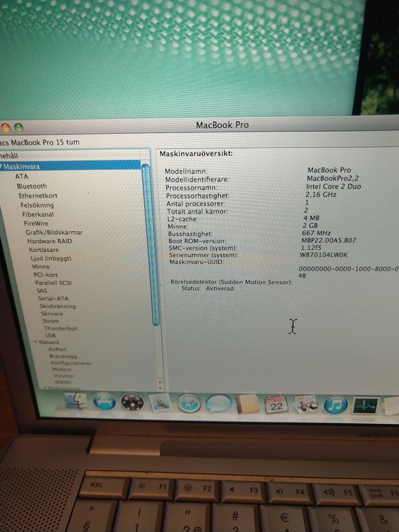Select Felsökning in the sidebar
This screenshot has height=532, width=399.
pyautogui.click(x=37, y=205)
